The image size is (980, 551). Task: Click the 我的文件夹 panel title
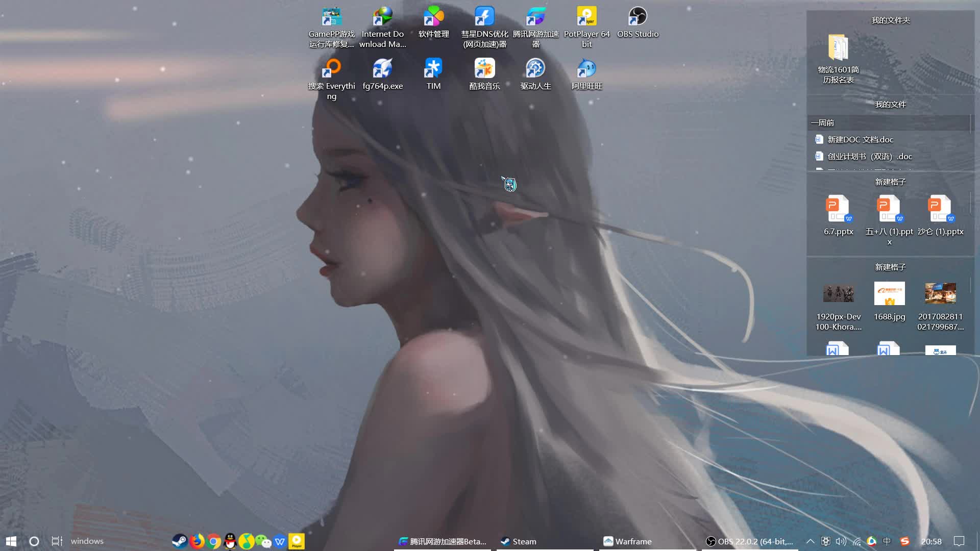[x=891, y=20]
